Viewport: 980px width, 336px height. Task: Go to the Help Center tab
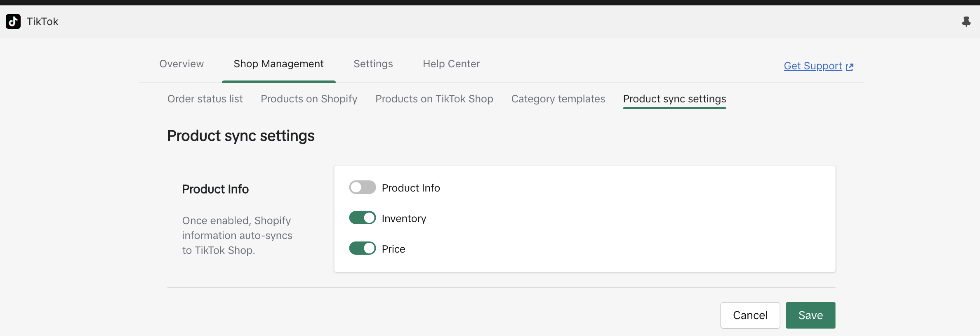pyautogui.click(x=451, y=64)
